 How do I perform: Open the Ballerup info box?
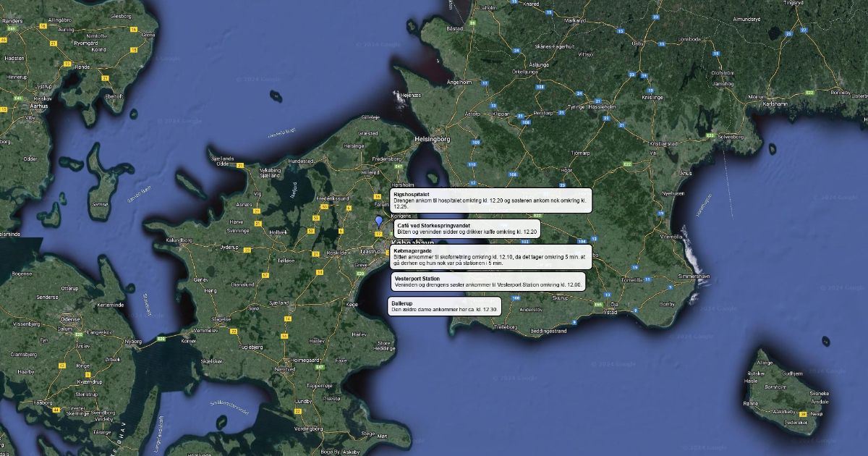pos(443,306)
